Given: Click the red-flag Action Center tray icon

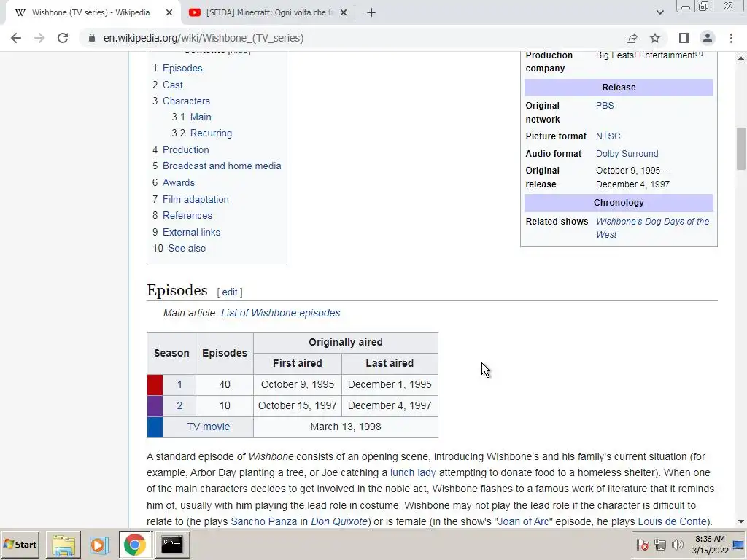Looking at the screenshot, I should (642, 544).
